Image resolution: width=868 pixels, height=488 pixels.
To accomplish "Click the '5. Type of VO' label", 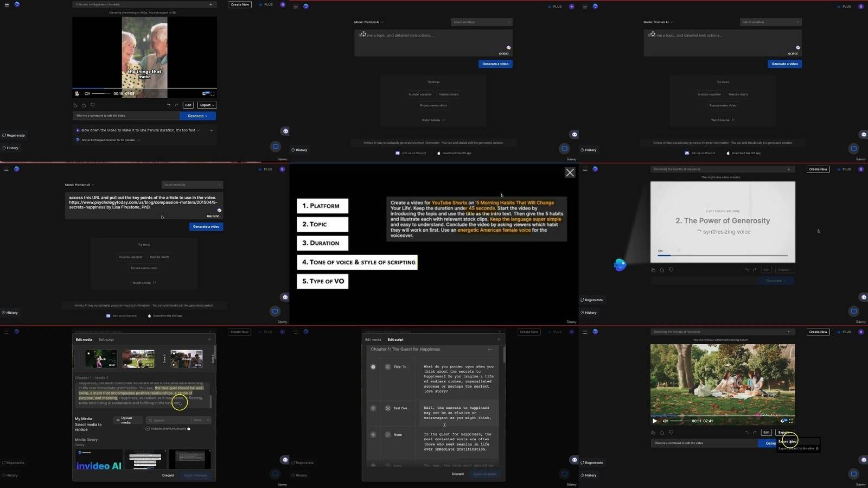I will [x=322, y=281].
